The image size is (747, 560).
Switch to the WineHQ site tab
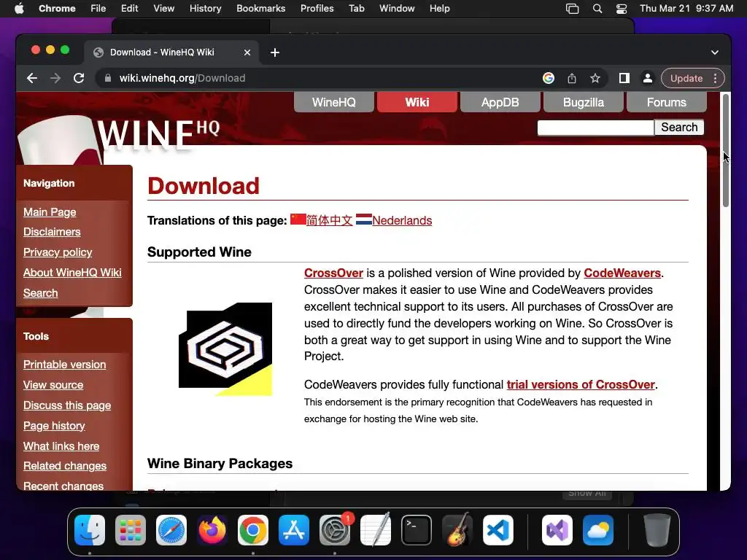pos(333,102)
